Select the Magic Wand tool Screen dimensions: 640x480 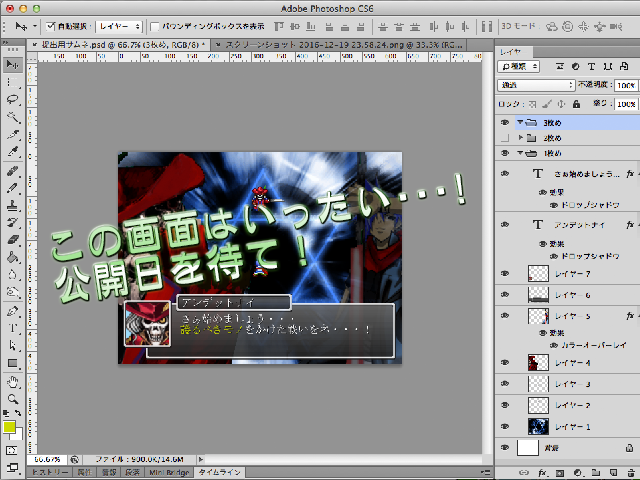[13, 117]
